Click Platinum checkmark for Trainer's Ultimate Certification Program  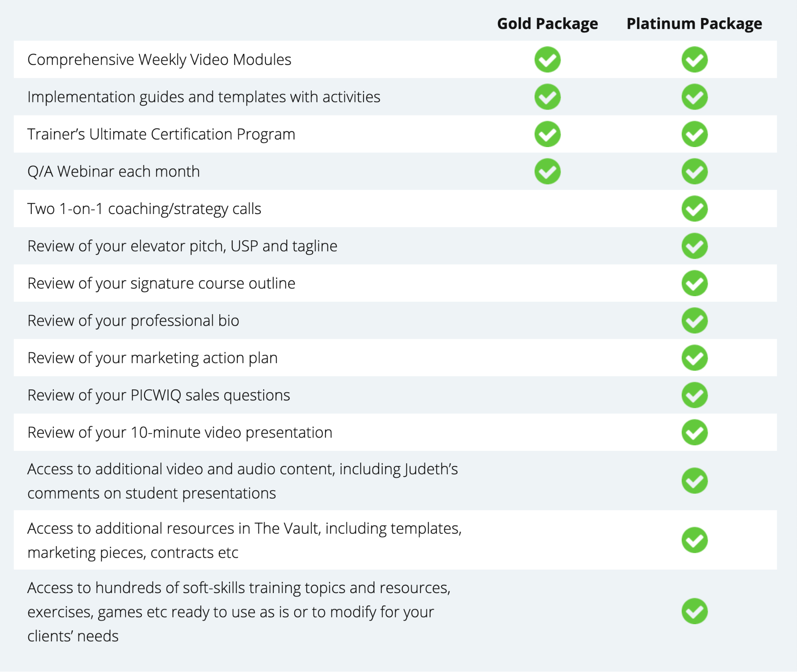coord(695,134)
